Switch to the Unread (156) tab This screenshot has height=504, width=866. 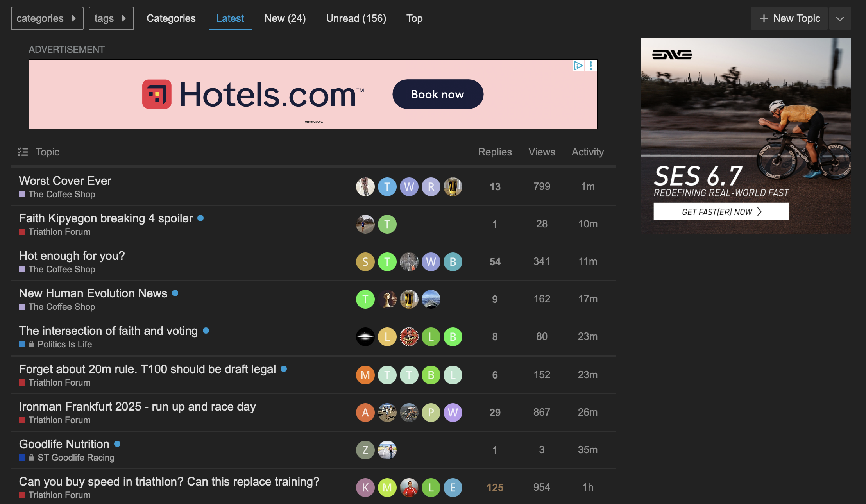pyautogui.click(x=356, y=18)
